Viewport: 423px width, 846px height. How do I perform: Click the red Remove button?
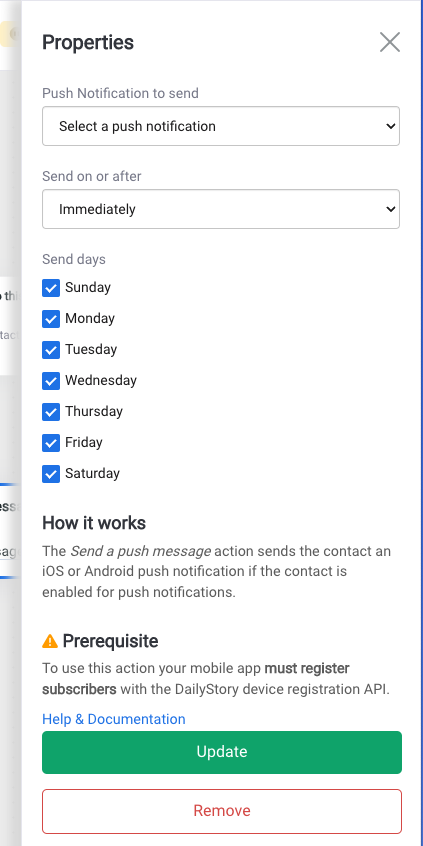[222, 811]
